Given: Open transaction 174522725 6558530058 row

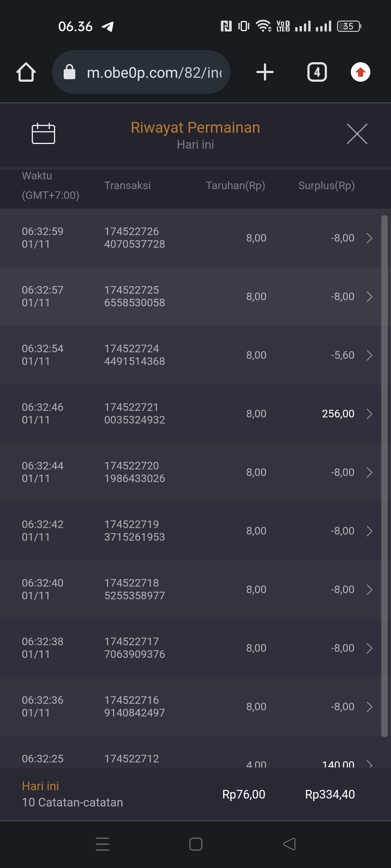Looking at the screenshot, I should click(x=134, y=297).
